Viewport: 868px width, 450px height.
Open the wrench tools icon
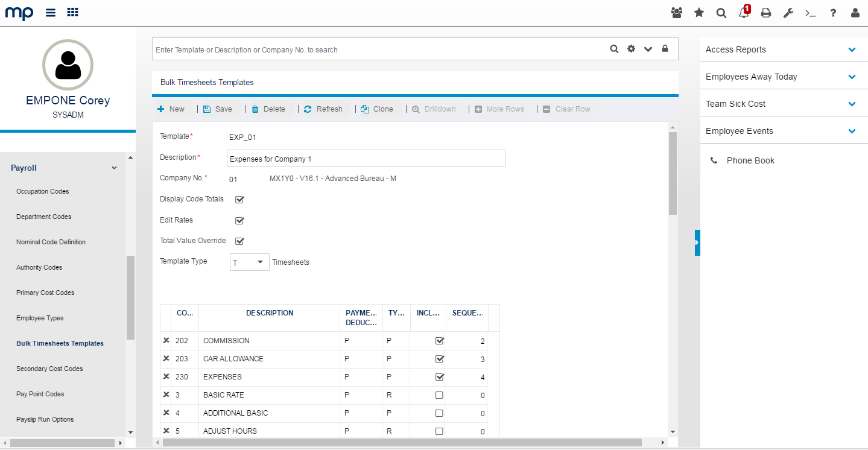click(788, 13)
